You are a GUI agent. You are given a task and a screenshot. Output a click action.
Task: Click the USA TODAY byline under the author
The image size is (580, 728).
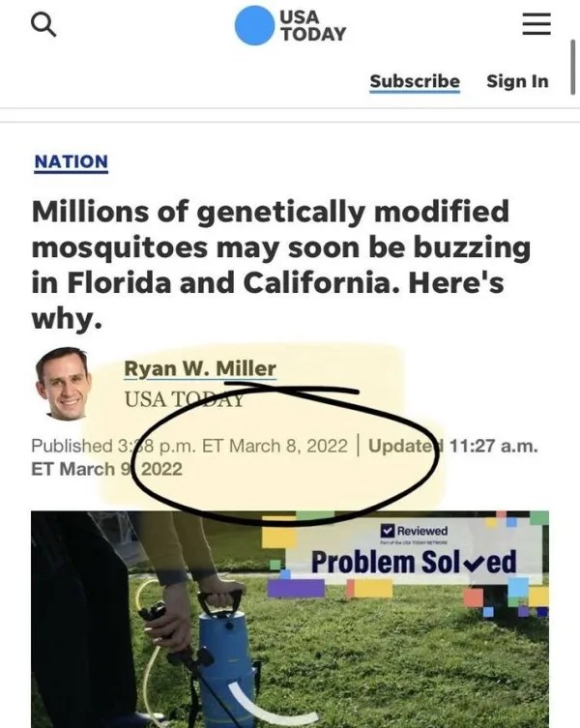coord(184,397)
